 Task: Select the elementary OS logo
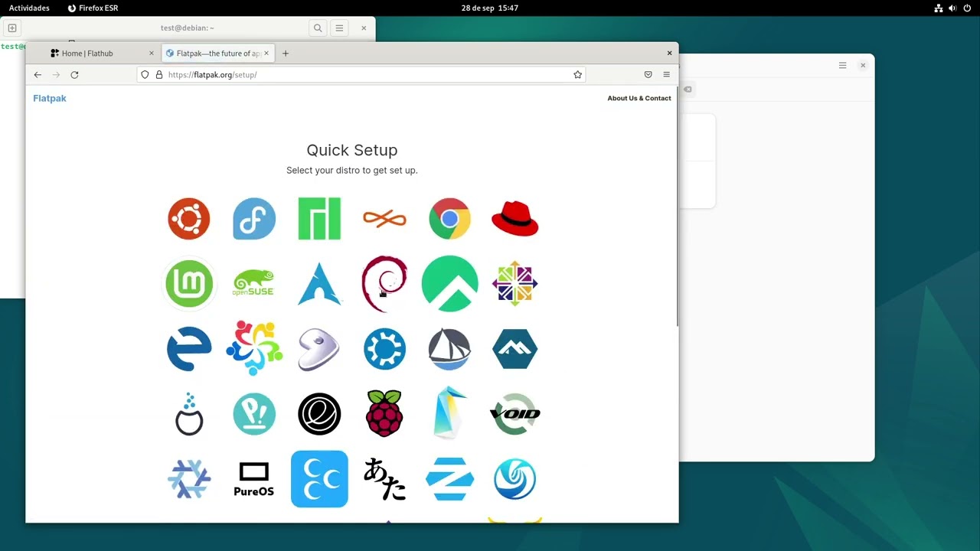319,414
